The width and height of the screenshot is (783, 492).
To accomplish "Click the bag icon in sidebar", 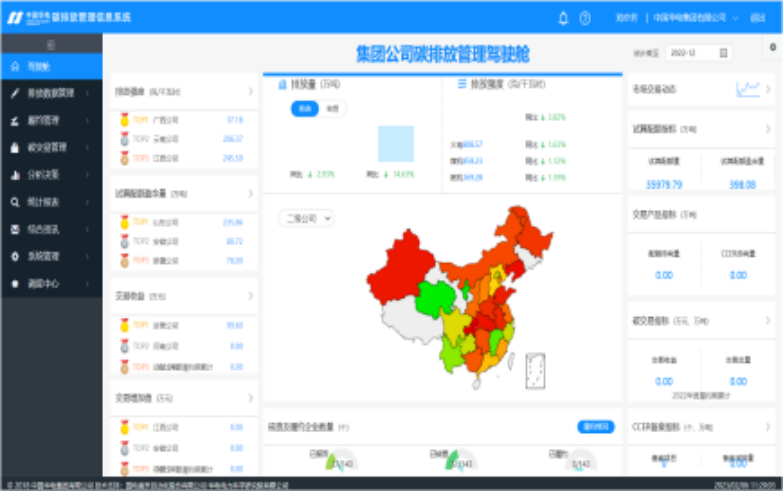I will pos(15,147).
